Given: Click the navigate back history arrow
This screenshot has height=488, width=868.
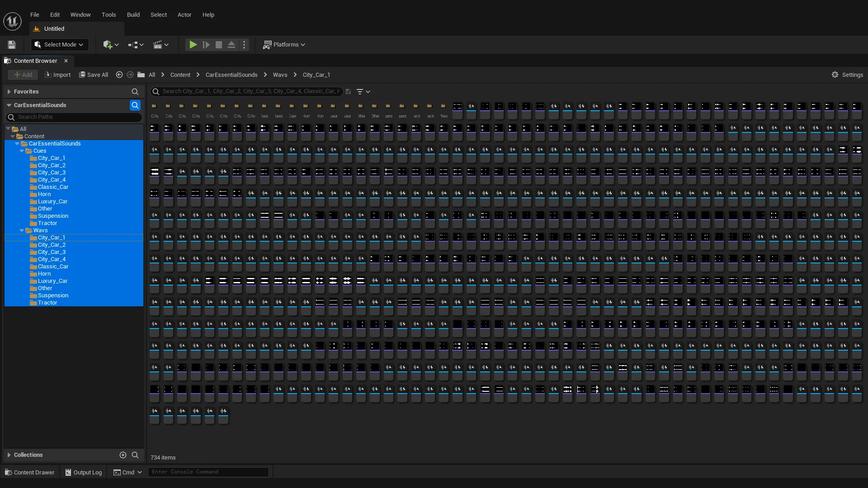Looking at the screenshot, I should click(x=119, y=75).
